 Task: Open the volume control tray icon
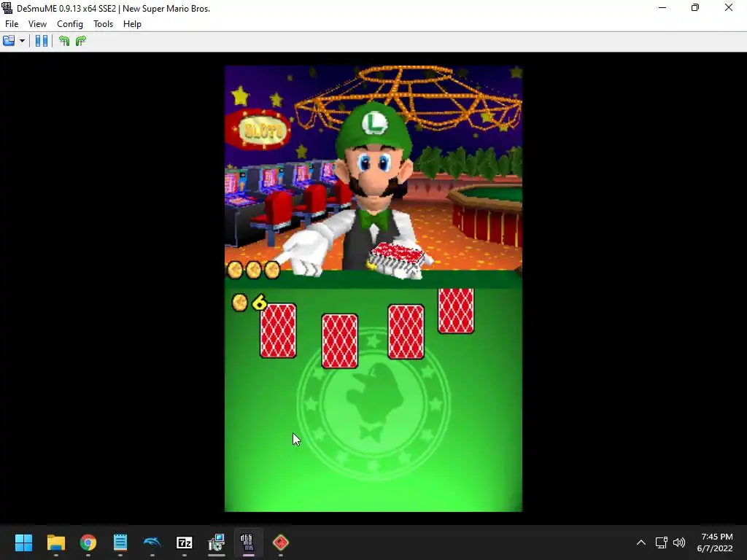[679, 542]
